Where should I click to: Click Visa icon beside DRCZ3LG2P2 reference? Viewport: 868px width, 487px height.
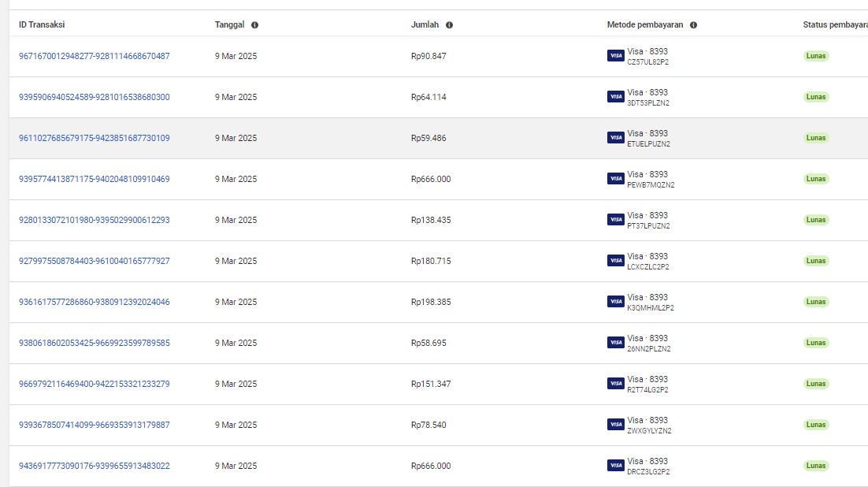click(616, 466)
